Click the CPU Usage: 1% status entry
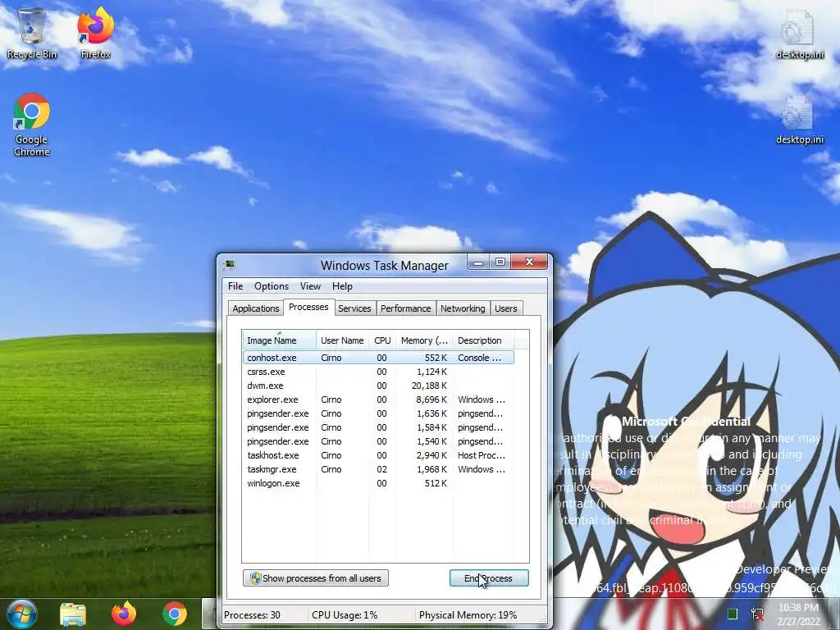 coord(345,615)
